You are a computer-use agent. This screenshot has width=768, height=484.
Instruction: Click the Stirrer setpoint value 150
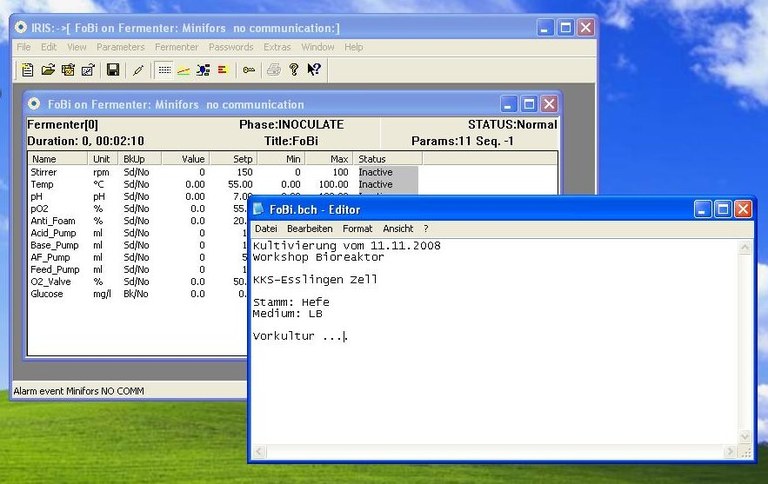[244, 172]
